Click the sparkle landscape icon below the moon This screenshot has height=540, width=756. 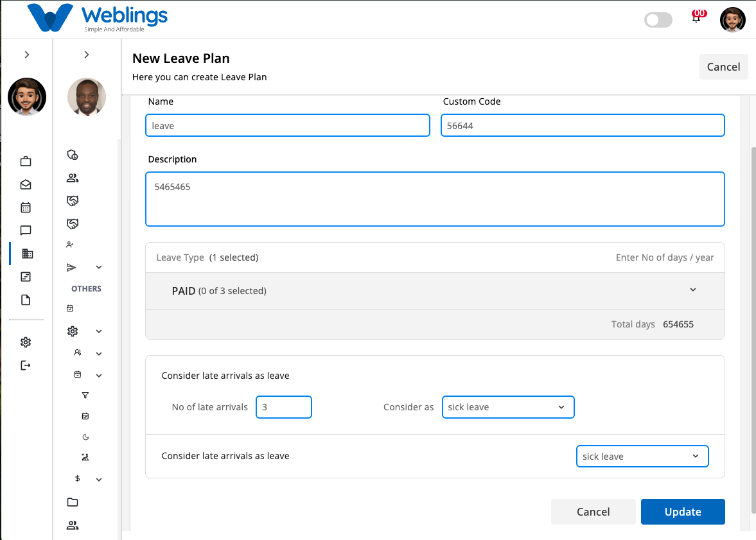click(x=85, y=457)
